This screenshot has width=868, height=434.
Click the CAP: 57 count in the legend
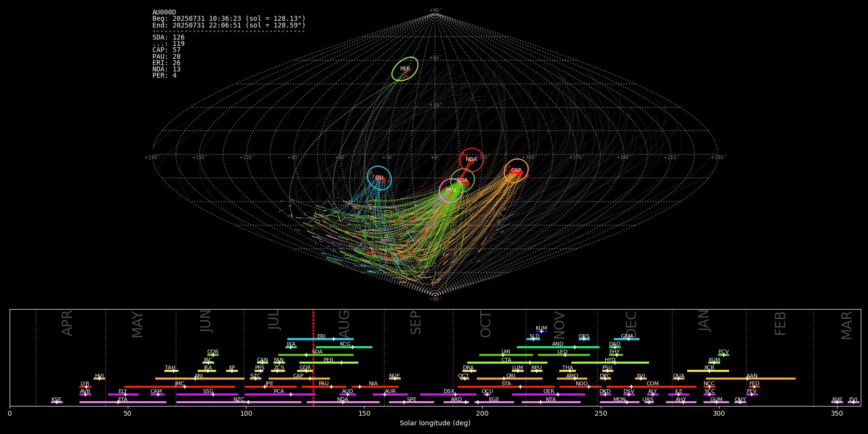(166, 50)
